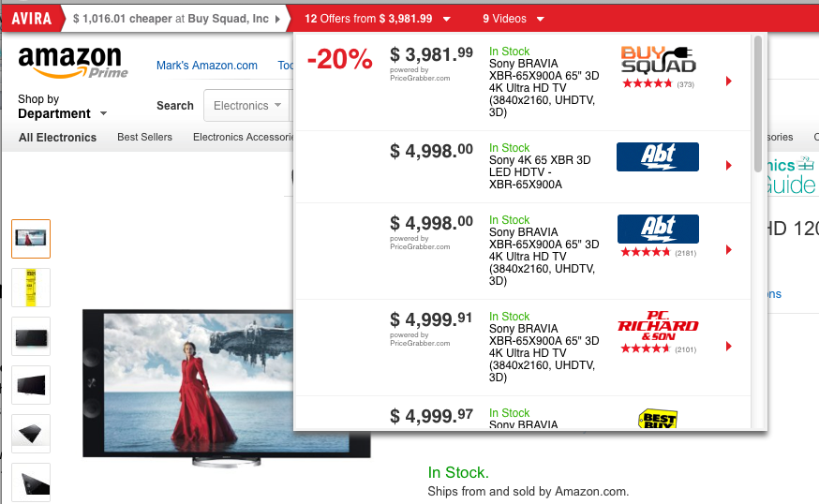Click the In Stock. availability text
Screen dimensions: 819x504
tap(458, 473)
